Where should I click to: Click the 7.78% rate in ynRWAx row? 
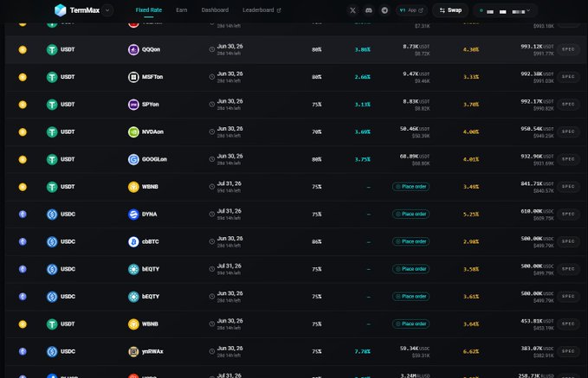[363, 351]
